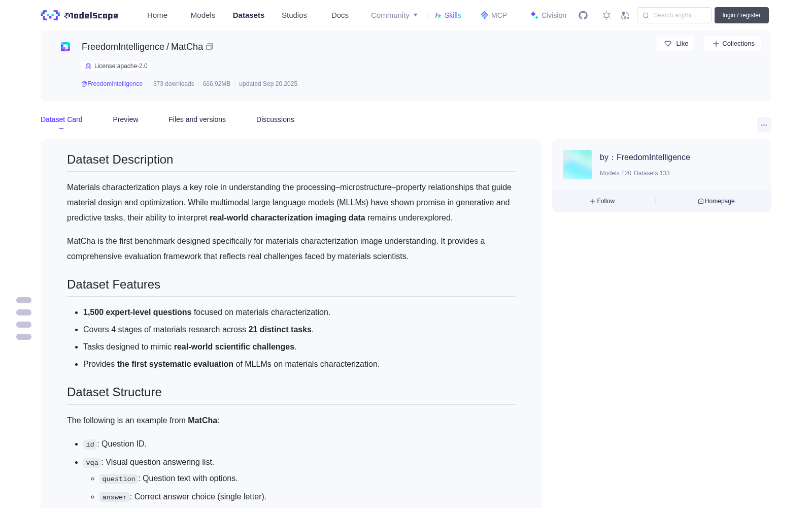The image size is (812, 508).
Task: Click the "373 downloads" text
Action: [174, 84]
